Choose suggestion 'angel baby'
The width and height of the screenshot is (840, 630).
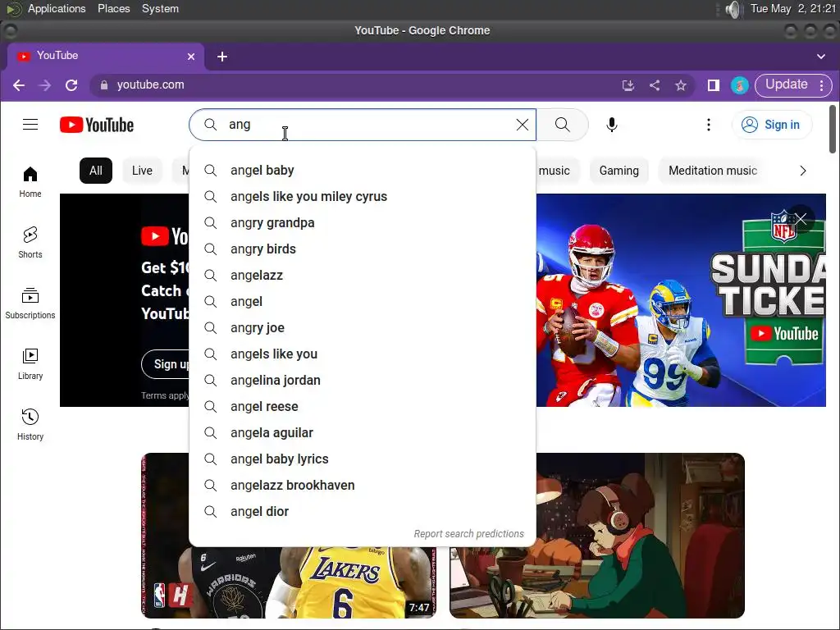[x=363, y=171]
